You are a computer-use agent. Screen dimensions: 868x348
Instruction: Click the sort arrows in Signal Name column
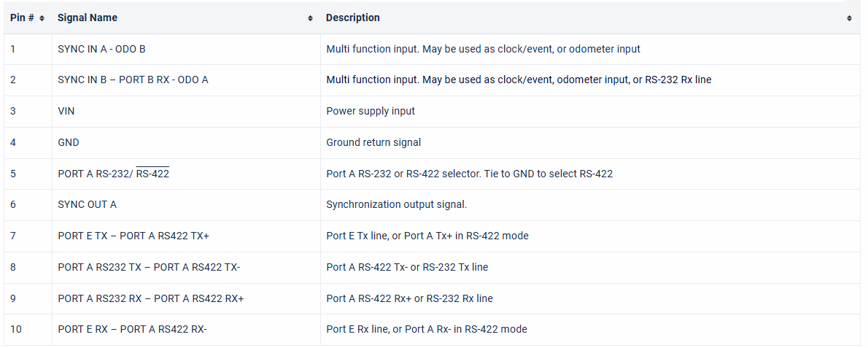[x=311, y=18]
